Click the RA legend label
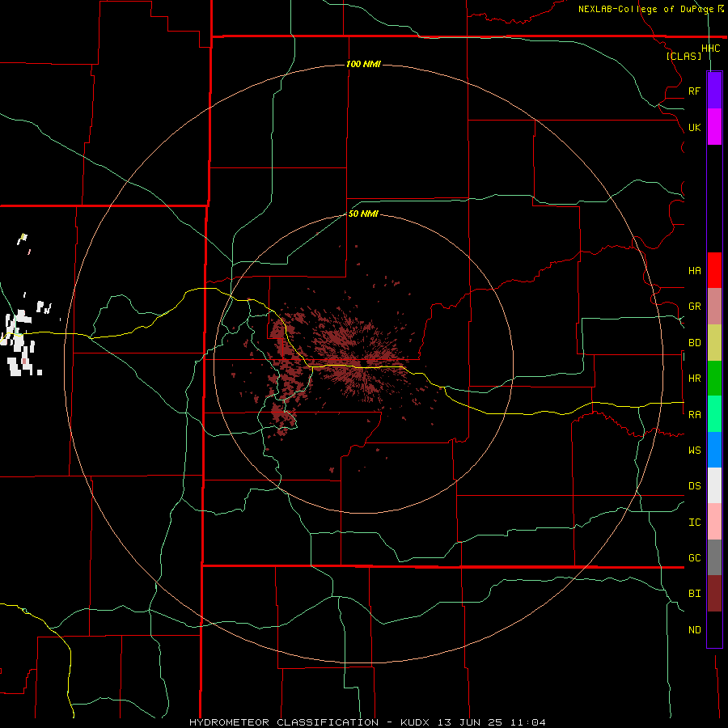 point(694,415)
